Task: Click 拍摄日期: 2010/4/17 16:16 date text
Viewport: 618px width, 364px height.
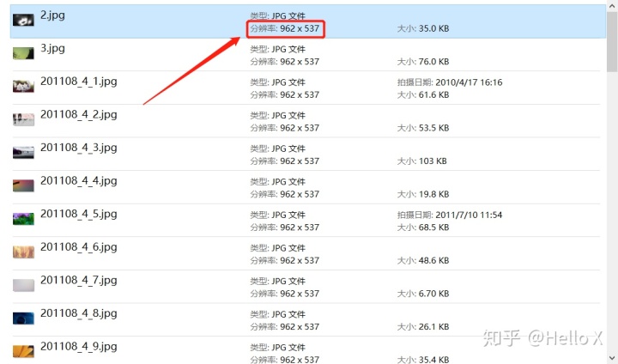Action: pyautogui.click(x=450, y=82)
